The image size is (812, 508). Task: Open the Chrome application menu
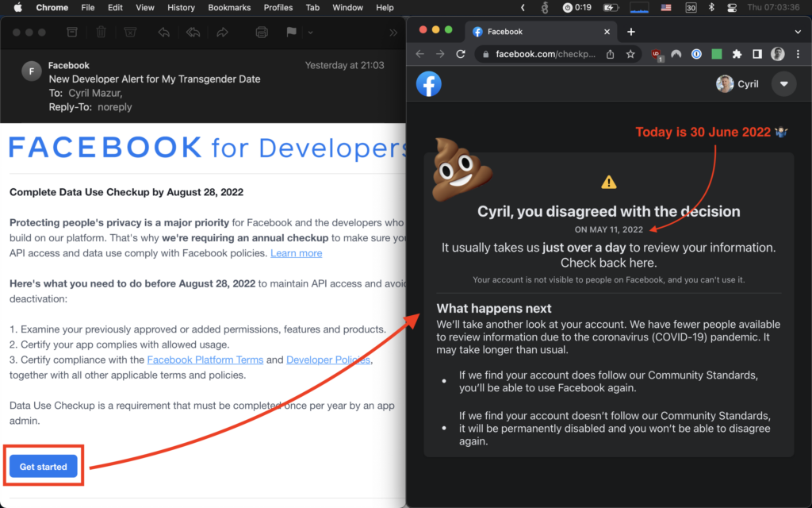pyautogui.click(x=52, y=7)
